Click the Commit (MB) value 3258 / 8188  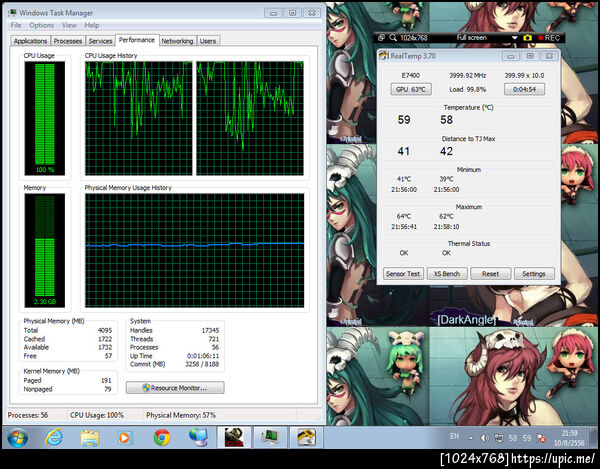[202, 364]
